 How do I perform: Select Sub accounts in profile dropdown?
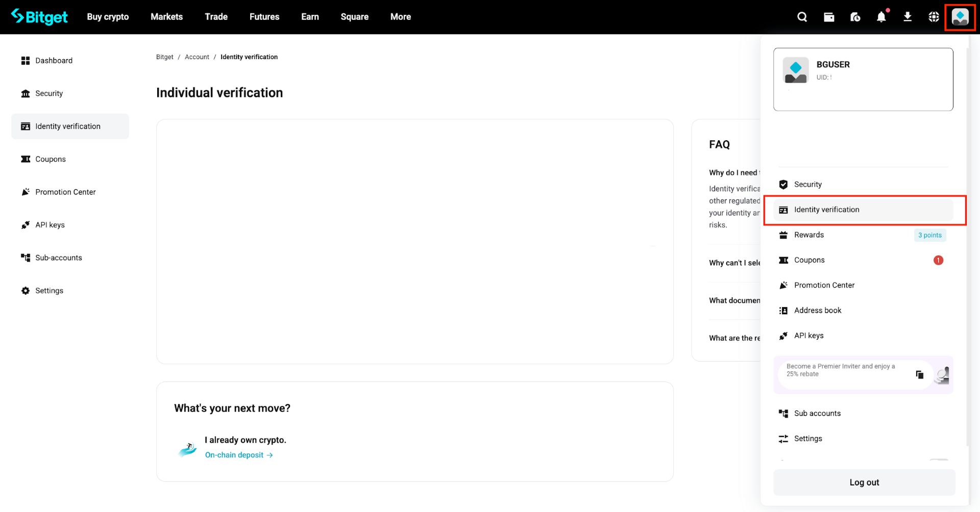point(863,414)
